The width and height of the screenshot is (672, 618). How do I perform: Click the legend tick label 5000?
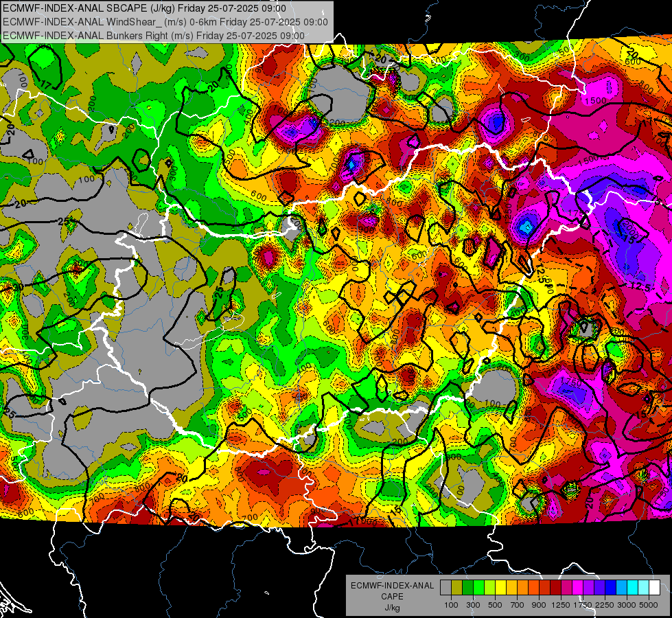[649, 605]
